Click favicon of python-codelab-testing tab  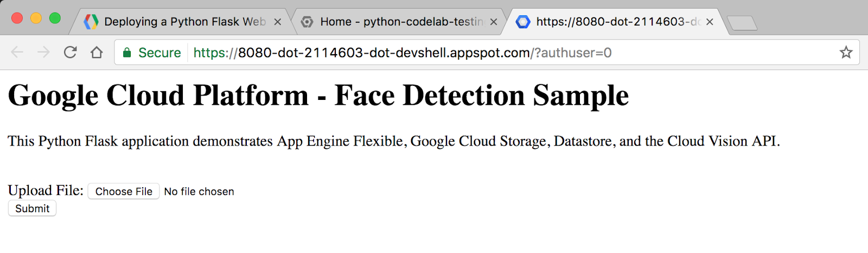[307, 22]
